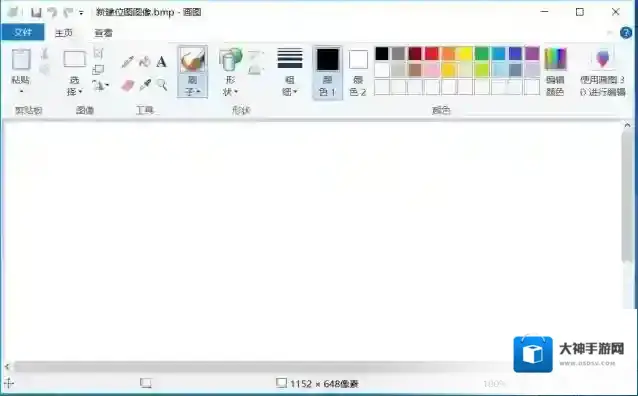Click the vertical scrollbar up arrow
This screenshot has width=638, height=396.
point(627,125)
